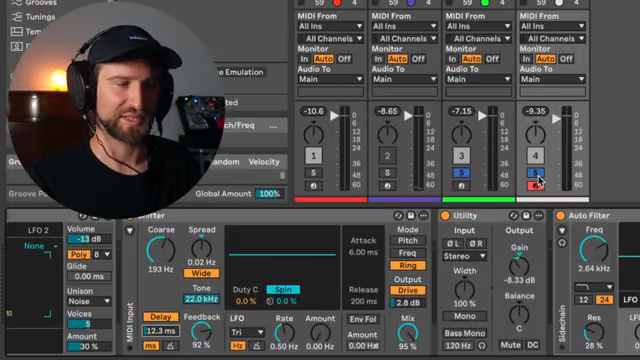
Task: Click the Spin button in Shifter
Action: pyautogui.click(x=283, y=290)
